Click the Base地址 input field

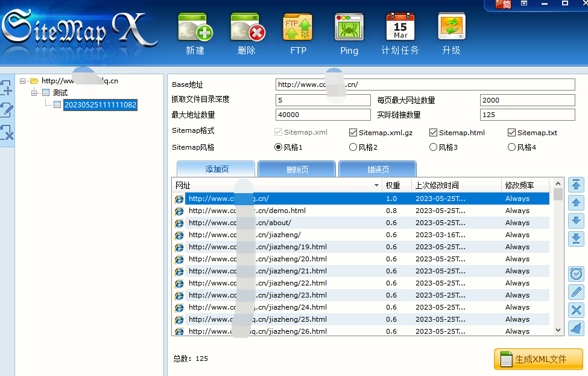pyautogui.click(x=425, y=84)
